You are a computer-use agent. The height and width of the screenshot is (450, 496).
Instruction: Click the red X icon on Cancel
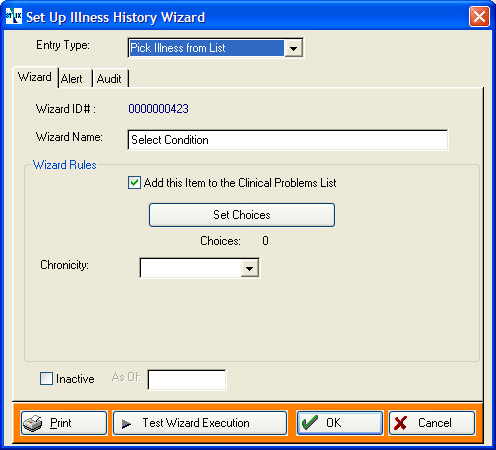click(x=400, y=423)
